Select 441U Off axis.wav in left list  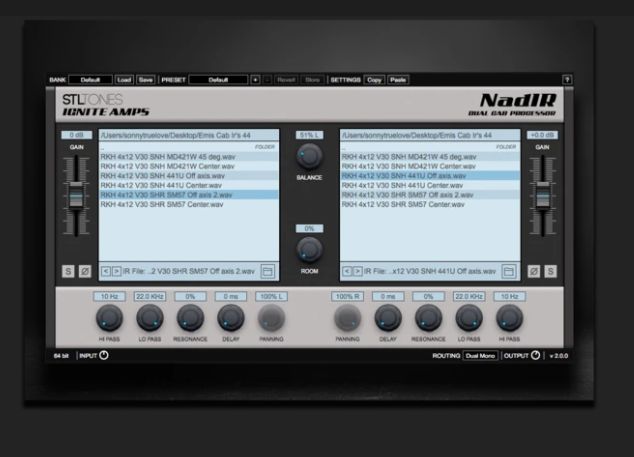pyautogui.click(x=189, y=176)
